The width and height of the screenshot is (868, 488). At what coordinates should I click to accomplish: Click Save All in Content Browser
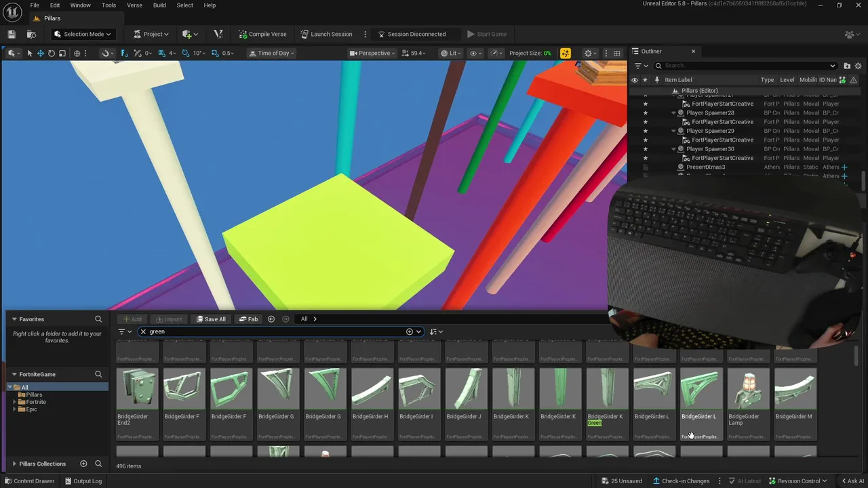[211, 319]
